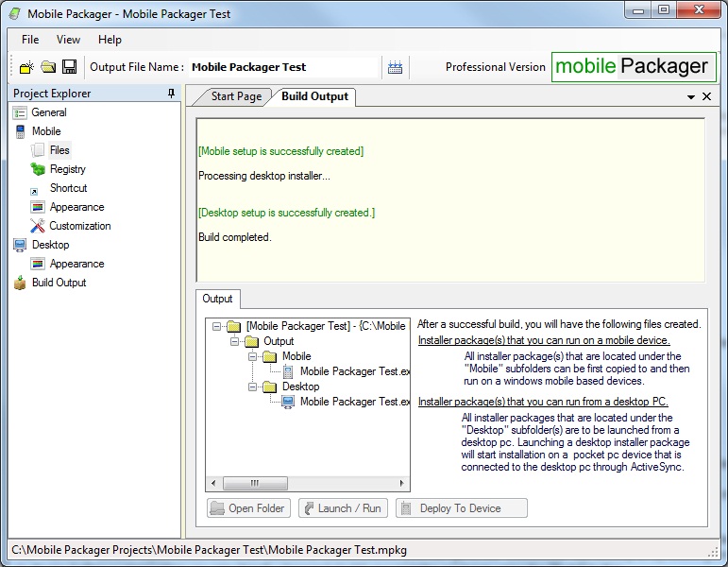The image size is (728, 567).
Task: Close the active document tab with X
Action: pyautogui.click(x=706, y=96)
